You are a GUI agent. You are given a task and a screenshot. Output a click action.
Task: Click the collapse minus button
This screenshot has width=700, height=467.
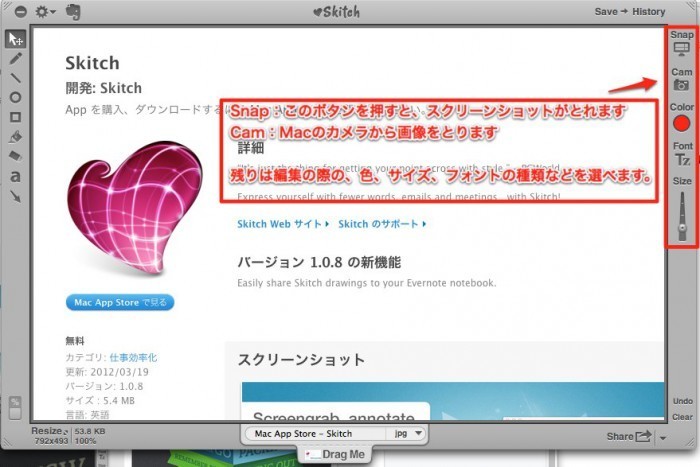coord(21,12)
